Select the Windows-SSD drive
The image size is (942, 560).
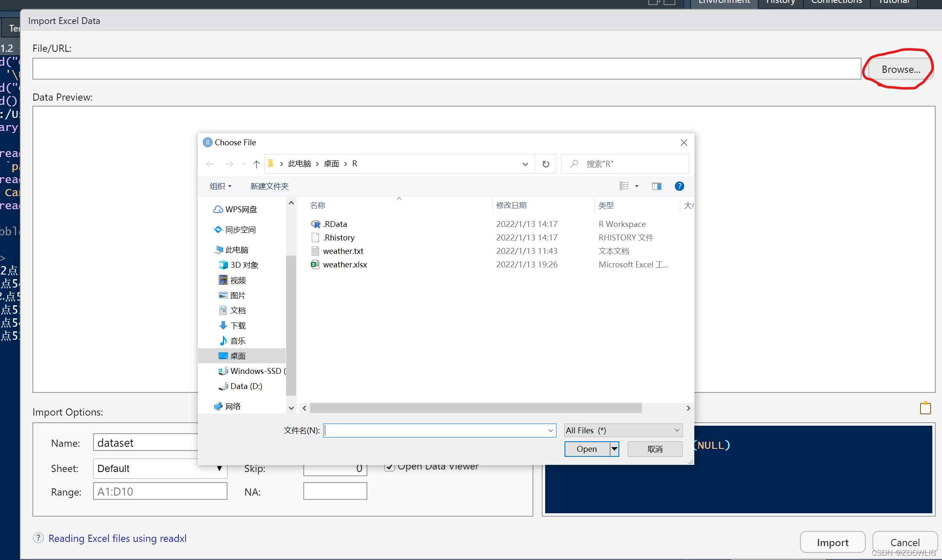click(x=252, y=371)
